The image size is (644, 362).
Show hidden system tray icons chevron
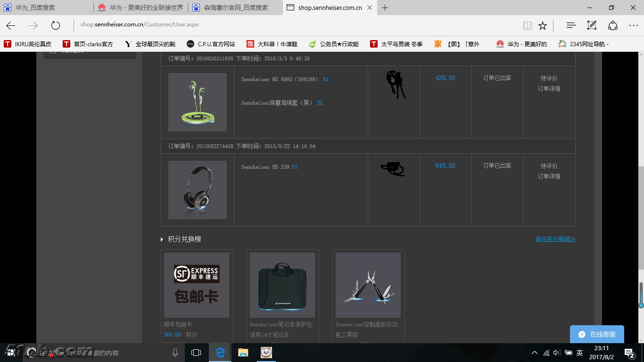(534, 353)
